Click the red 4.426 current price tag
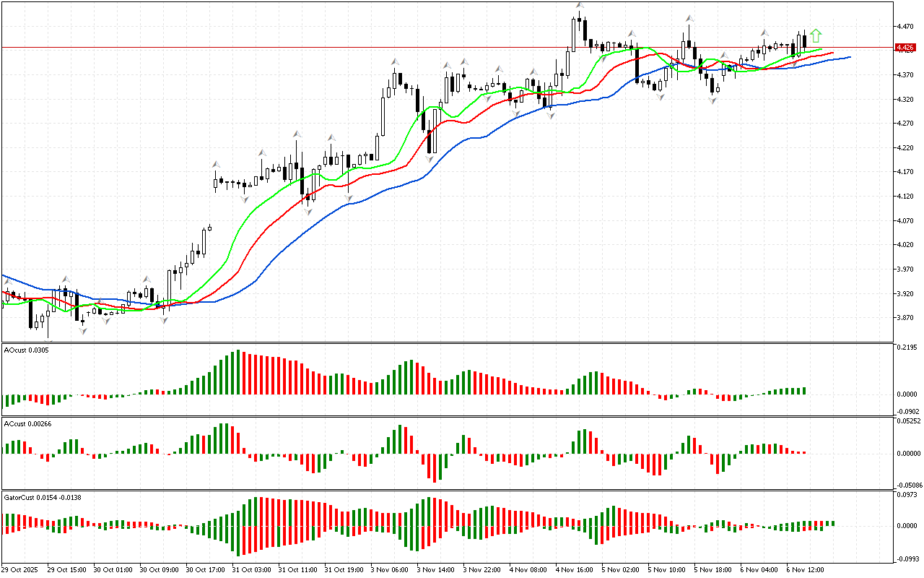924x578 pixels. click(905, 48)
